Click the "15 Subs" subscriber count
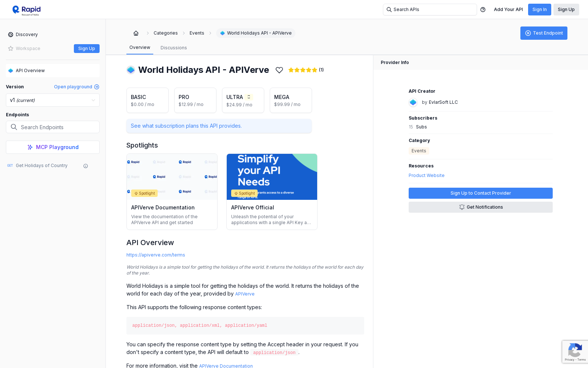 tap(418, 127)
